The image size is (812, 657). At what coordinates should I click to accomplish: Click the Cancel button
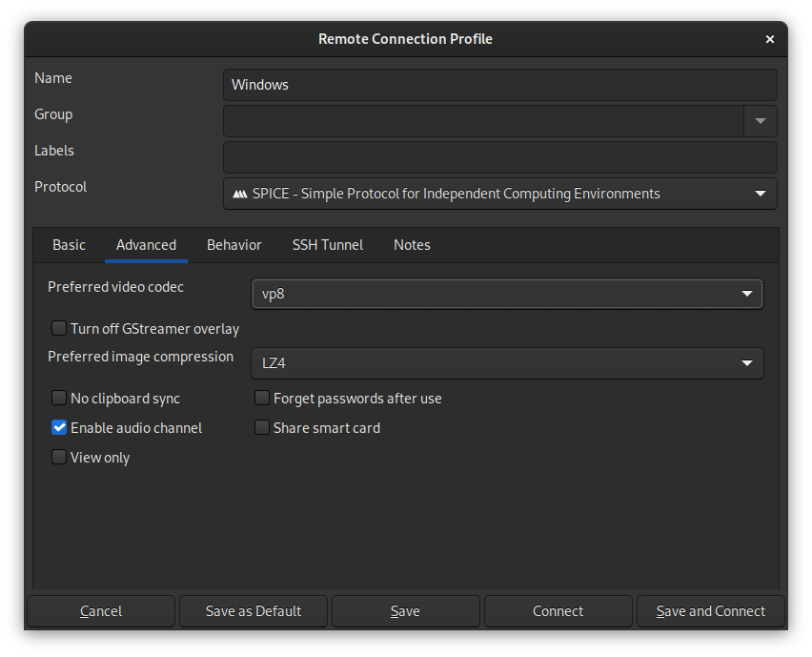click(101, 611)
